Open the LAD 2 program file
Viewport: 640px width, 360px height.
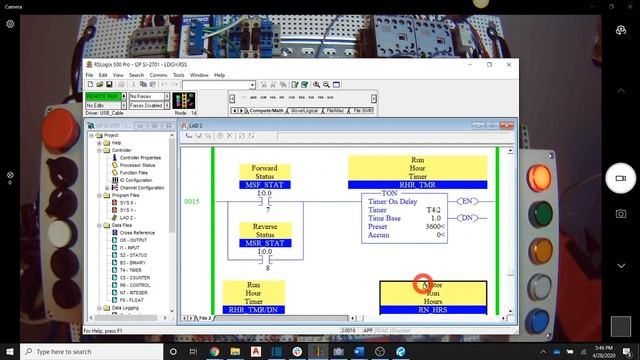click(x=128, y=218)
